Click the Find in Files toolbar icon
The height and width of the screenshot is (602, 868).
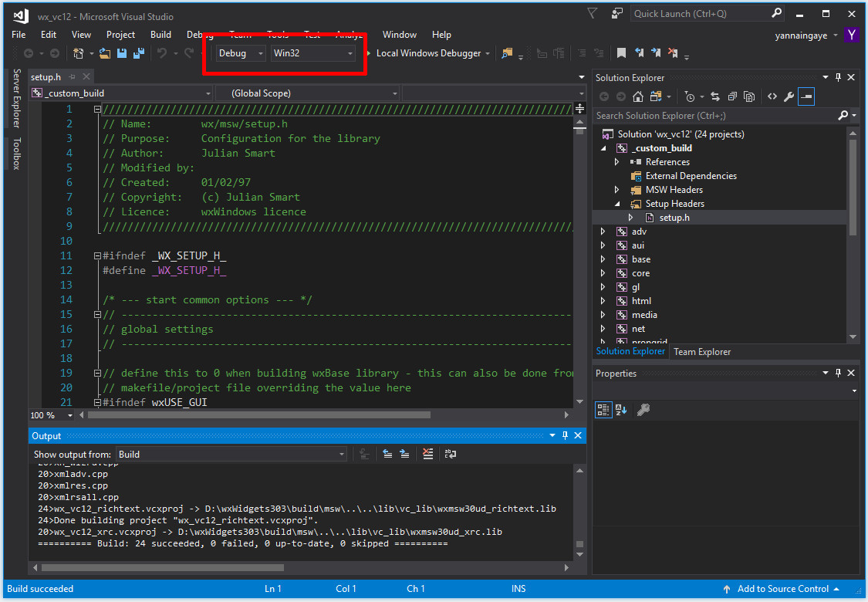[506, 53]
